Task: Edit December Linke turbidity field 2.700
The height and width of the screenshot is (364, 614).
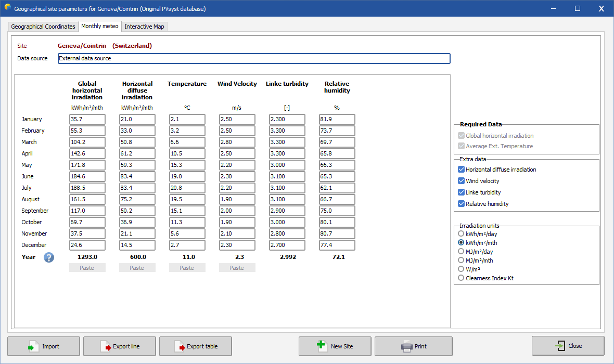Action: click(287, 245)
